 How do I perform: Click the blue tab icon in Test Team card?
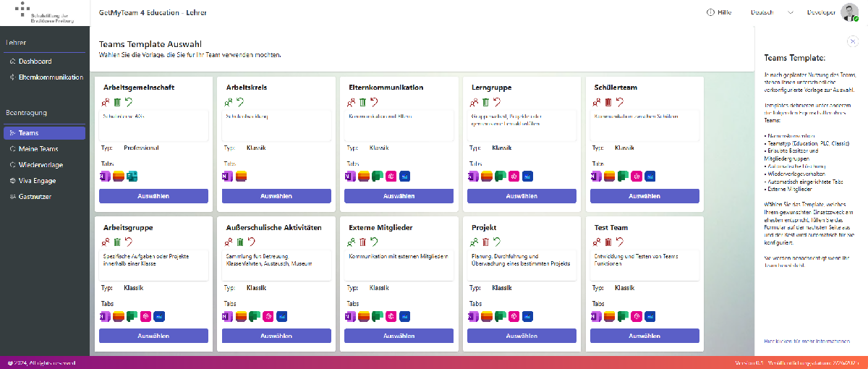[650, 316]
